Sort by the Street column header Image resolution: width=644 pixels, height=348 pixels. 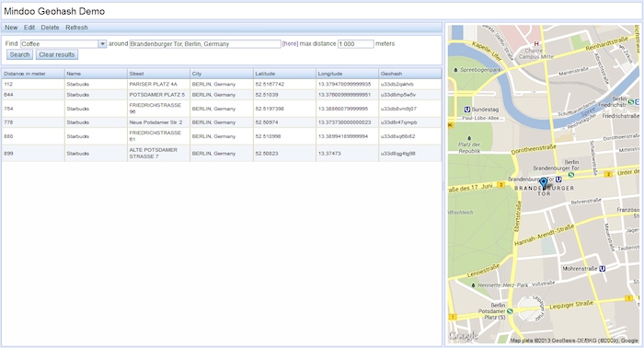click(158, 74)
